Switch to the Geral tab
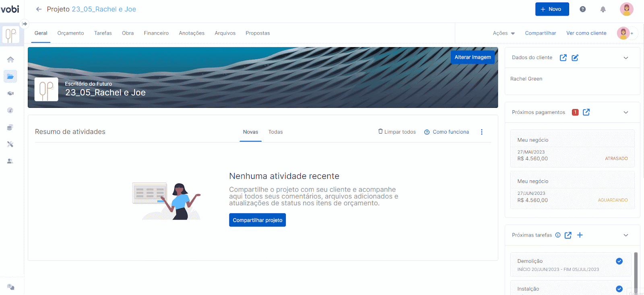This screenshot has width=644, height=295. point(41,33)
